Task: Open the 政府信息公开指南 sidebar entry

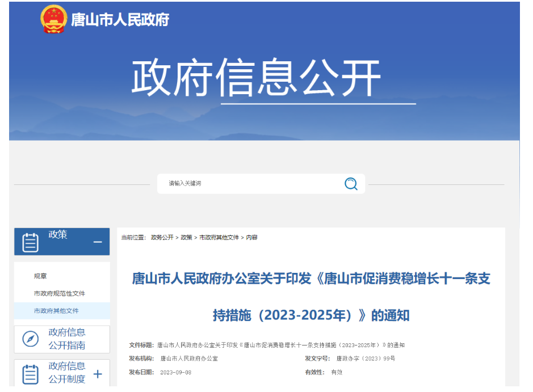Action: tap(67, 339)
